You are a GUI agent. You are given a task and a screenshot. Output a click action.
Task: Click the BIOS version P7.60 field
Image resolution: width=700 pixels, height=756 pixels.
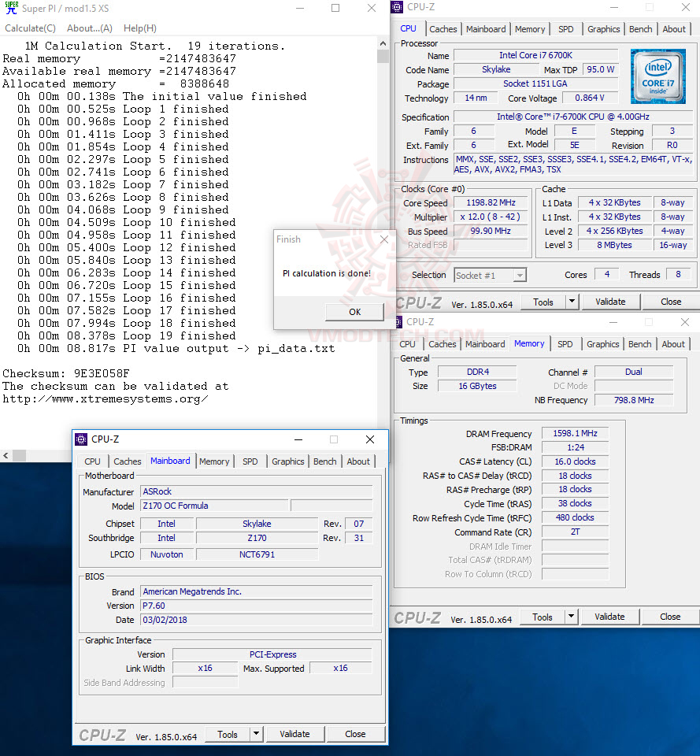point(257,606)
